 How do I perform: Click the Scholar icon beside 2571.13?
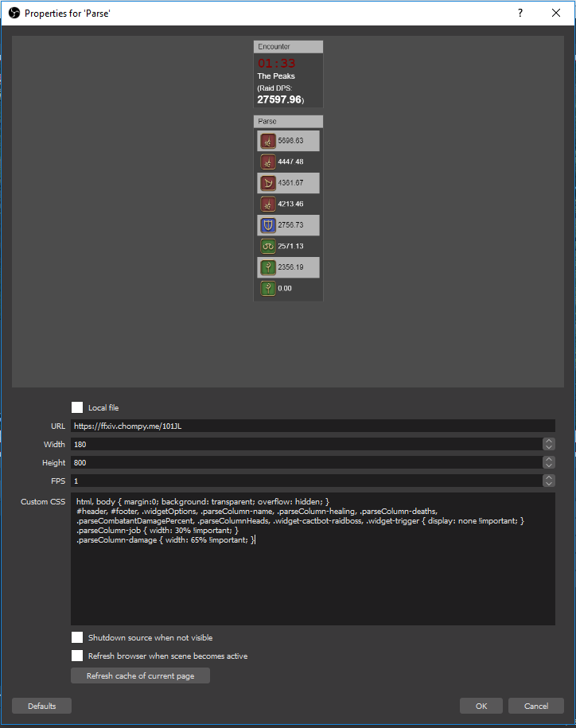[x=268, y=246]
